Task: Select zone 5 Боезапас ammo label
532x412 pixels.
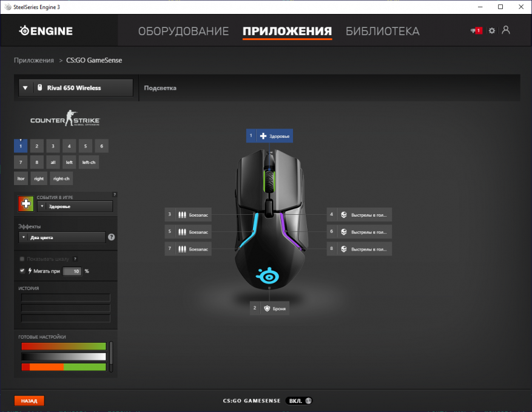Action: (x=188, y=232)
